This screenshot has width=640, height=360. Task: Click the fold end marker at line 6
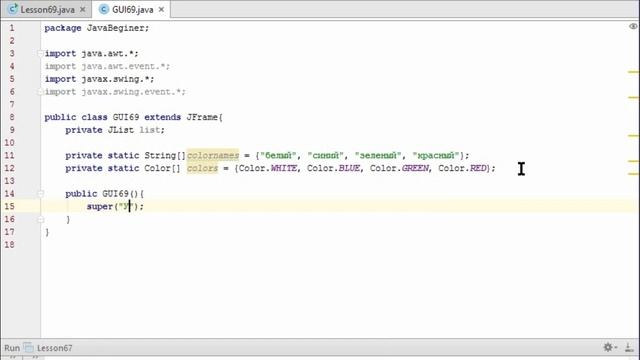[x=40, y=92]
